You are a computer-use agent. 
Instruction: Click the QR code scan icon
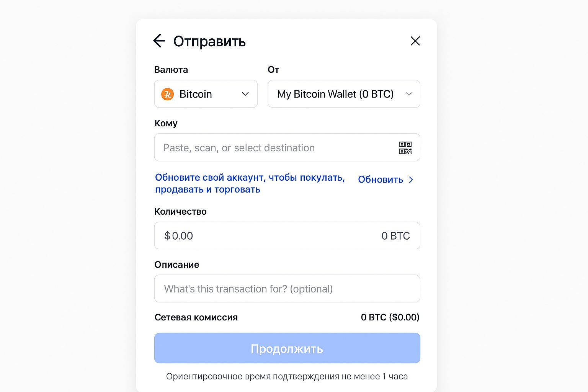coord(405,147)
